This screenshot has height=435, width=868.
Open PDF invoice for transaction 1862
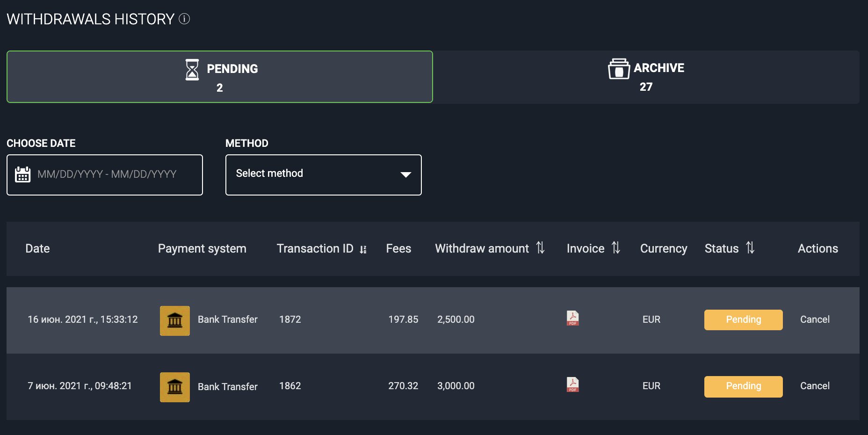click(x=572, y=385)
